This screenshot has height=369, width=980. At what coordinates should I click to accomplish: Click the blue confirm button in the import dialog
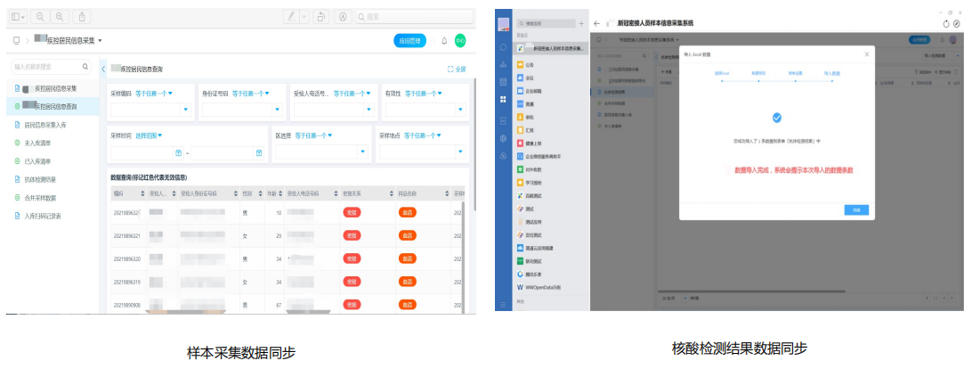click(x=855, y=209)
